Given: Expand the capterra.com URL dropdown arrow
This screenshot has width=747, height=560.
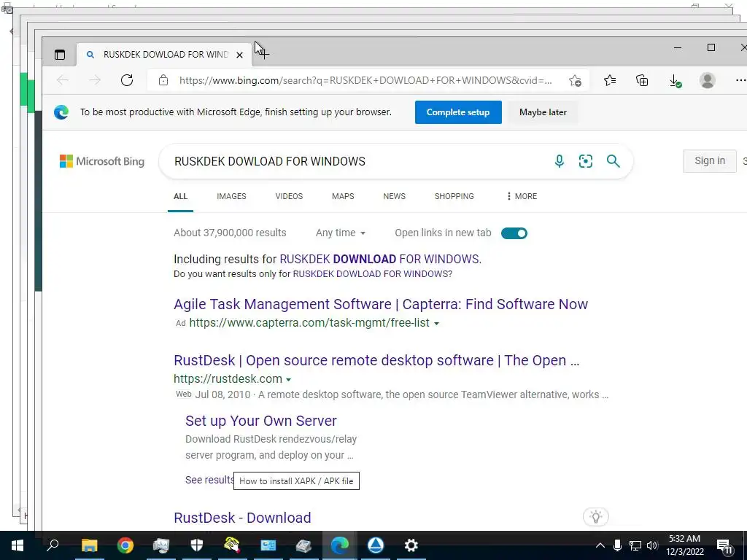Looking at the screenshot, I should point(436,323).
